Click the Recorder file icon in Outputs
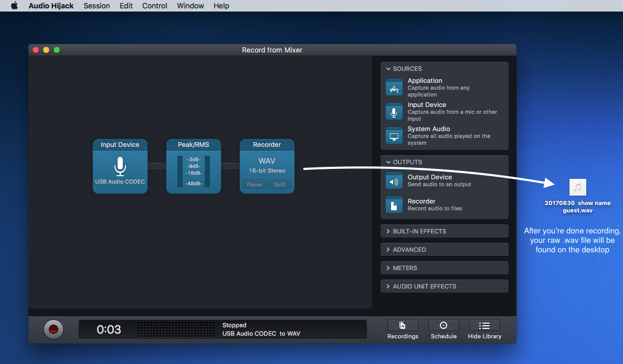Image resolution: width=623 pixels, height=364 pixels. click(394, 205)
